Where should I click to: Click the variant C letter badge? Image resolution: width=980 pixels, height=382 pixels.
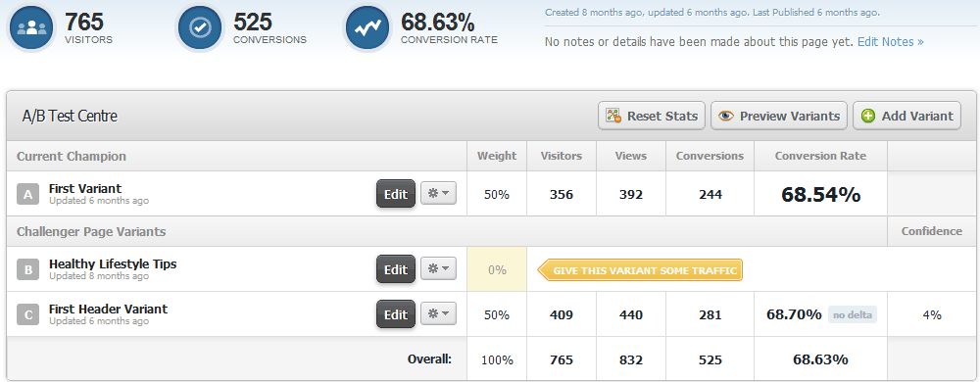click(x=28, y=314)
